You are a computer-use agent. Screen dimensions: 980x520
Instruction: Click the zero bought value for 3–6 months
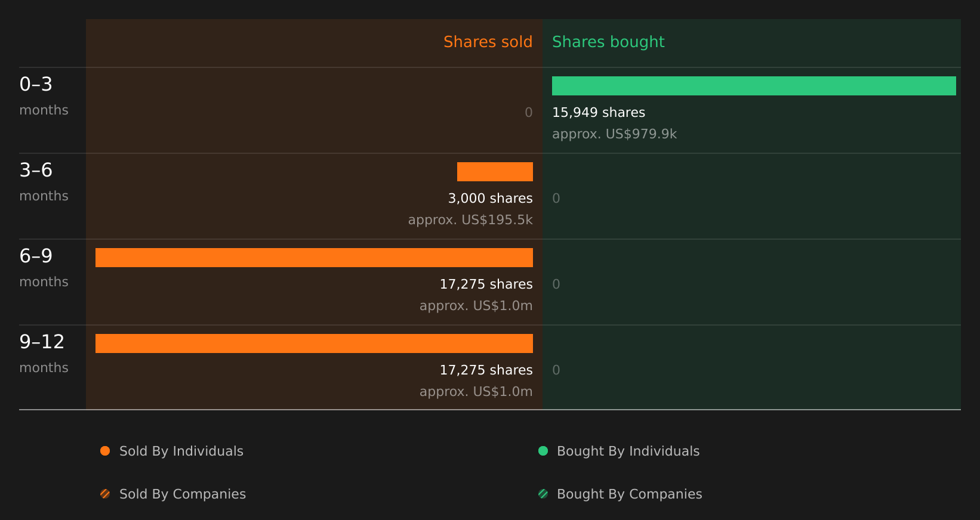(556, 199)
